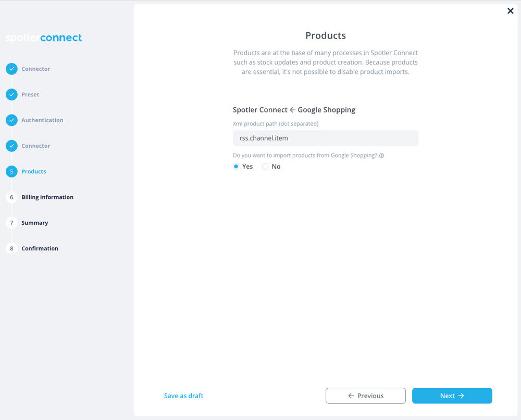Proceed with the Next button

452,396
